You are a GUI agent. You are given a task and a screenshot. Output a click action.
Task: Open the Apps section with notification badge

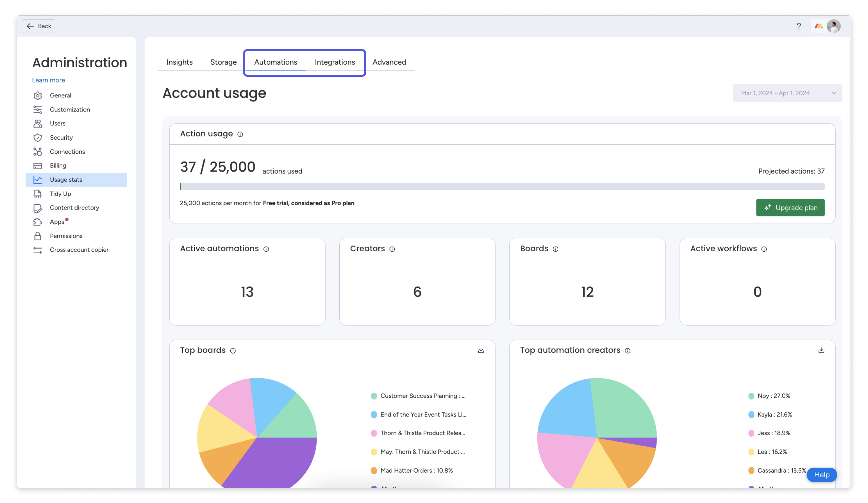(x=57, y=222)
